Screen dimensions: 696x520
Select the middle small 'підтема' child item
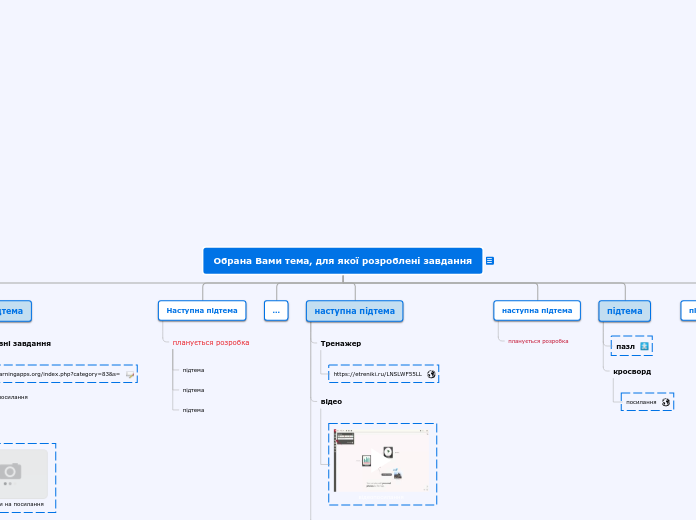click(x=194, y=390)
